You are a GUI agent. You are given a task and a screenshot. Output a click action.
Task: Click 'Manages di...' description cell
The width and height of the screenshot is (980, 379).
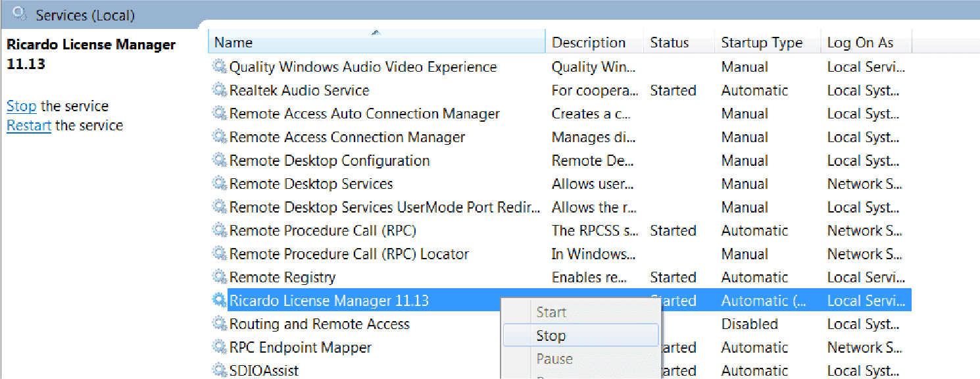[593, 137]
